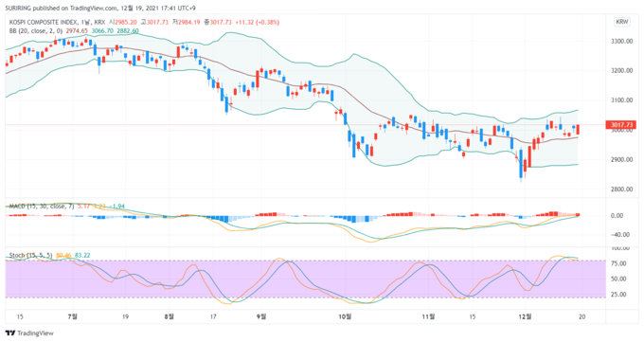Click the 19 date label on time axis
This screenshot has height=342, width=644.
coord(125,316)
